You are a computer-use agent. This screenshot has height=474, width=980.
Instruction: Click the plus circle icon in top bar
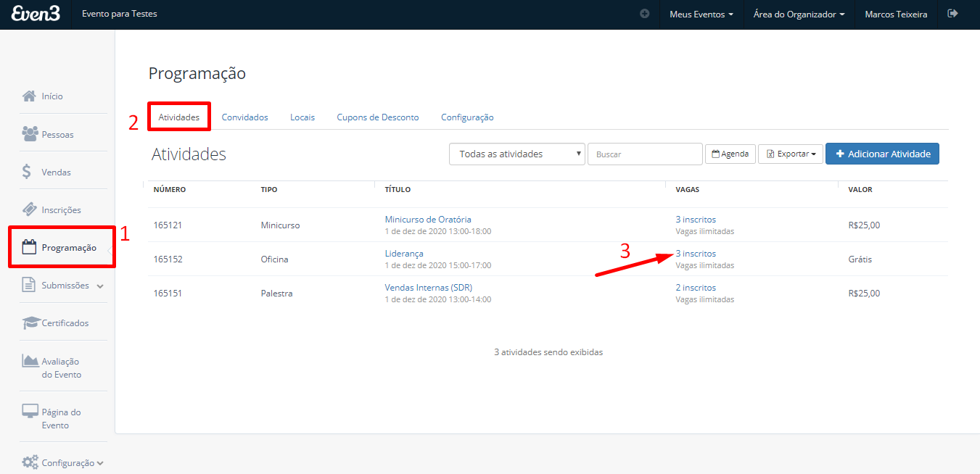click(x=644, y=14)
